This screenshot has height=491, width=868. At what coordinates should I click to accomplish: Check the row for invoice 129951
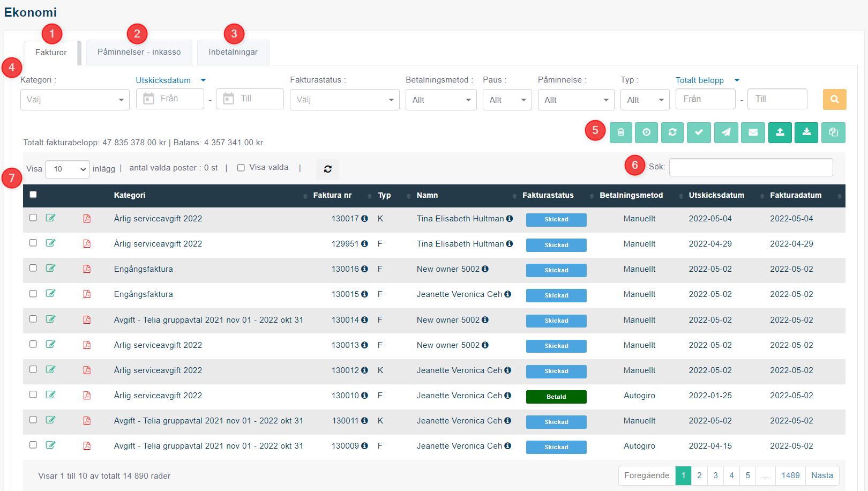pyautogui.click(x=33, y=243)
